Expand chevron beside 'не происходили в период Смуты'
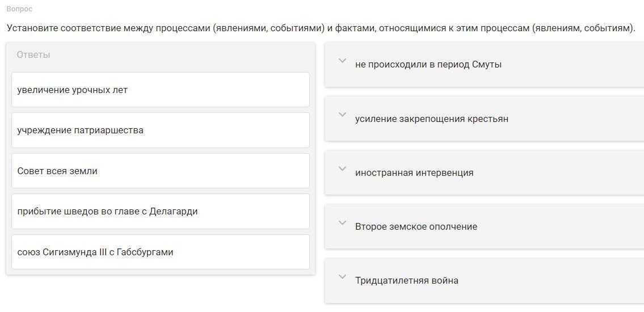The height and width of the screenshot is (312, 644). pos(342,61)
